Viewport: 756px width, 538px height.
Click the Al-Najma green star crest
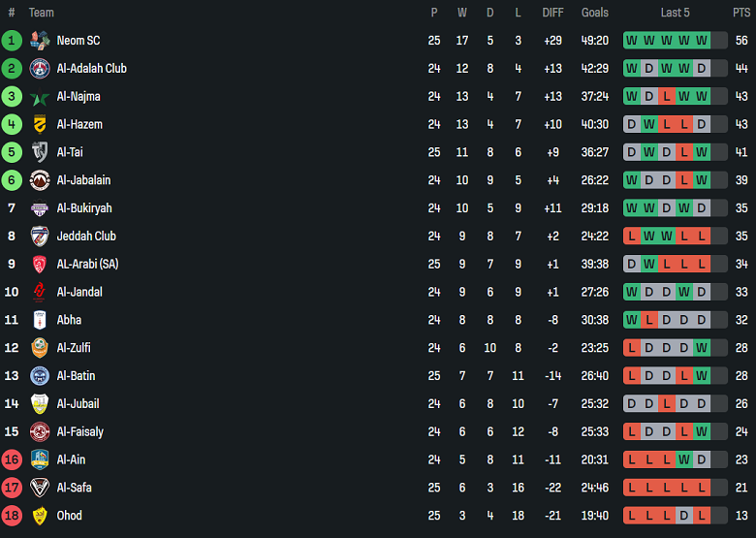(40, 97)
